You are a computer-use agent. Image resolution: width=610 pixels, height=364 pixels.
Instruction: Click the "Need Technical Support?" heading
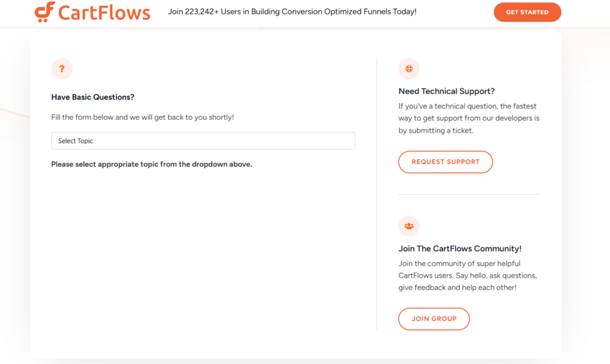click(446, 91)
